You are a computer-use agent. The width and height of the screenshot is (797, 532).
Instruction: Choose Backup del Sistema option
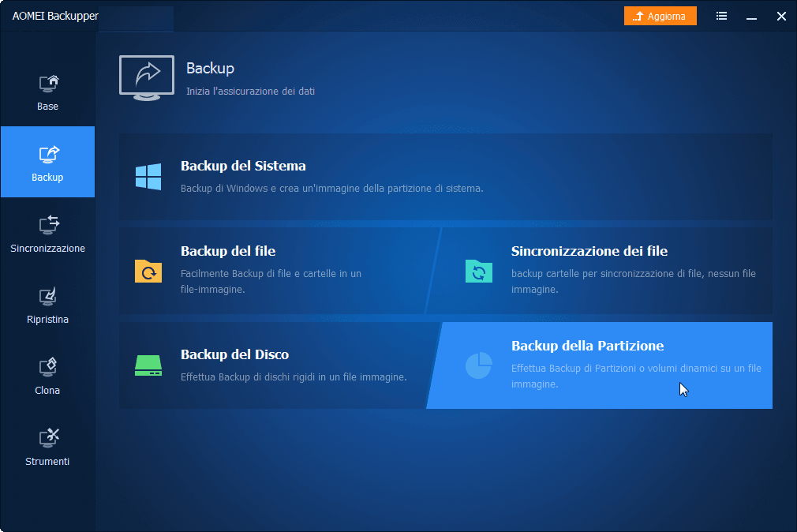446,177
